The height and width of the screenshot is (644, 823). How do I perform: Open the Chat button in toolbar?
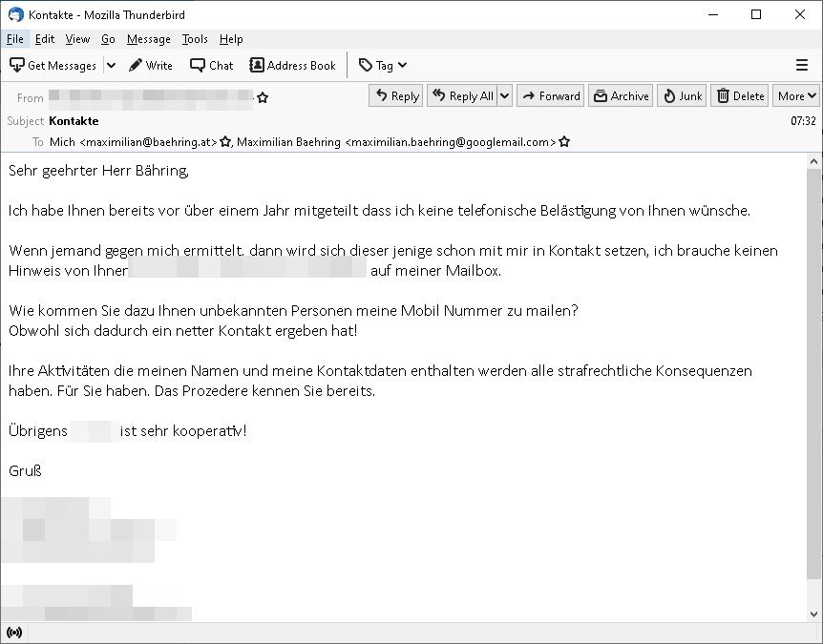(x=212, y=65)
